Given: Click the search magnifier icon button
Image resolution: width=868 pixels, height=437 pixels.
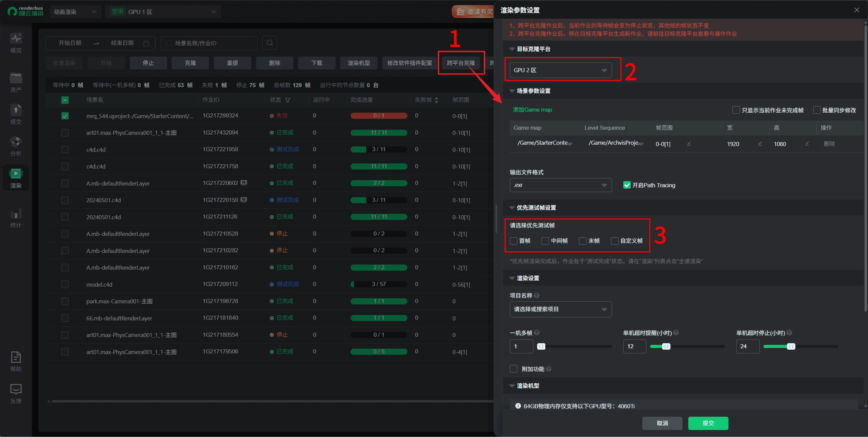Looking at the screenshot, I should pyautogui.click(x=269, y=43).
